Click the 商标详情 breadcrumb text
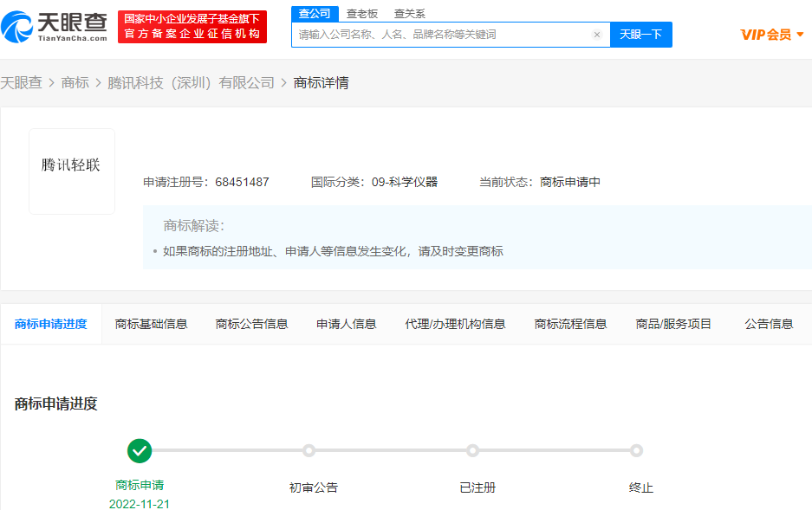Image resolution: width=812 pixels, height=510 pixels. point(321,83)
